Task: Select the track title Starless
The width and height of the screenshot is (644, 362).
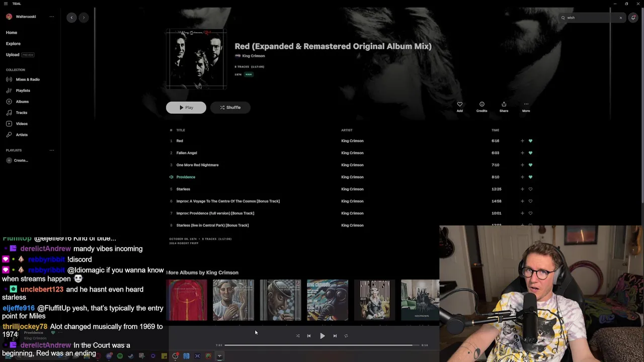Action: coord(183,189)
